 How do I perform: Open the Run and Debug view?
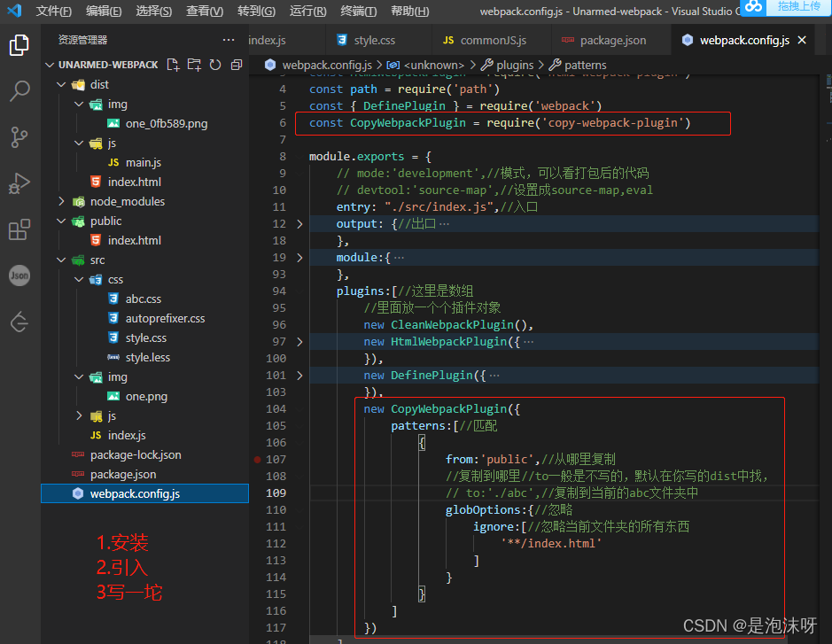point(19,183)
